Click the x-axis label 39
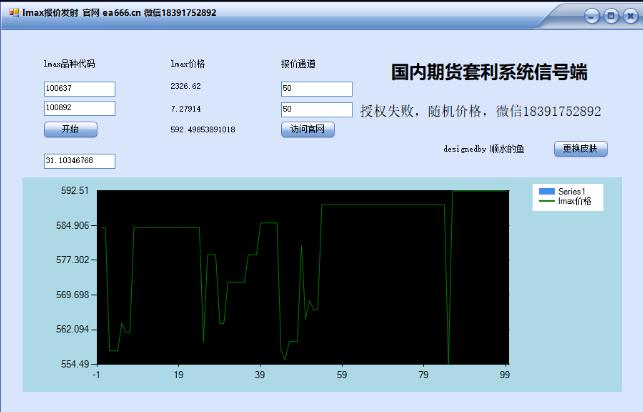This screenshot has width=643, height=412. (260, 375)
